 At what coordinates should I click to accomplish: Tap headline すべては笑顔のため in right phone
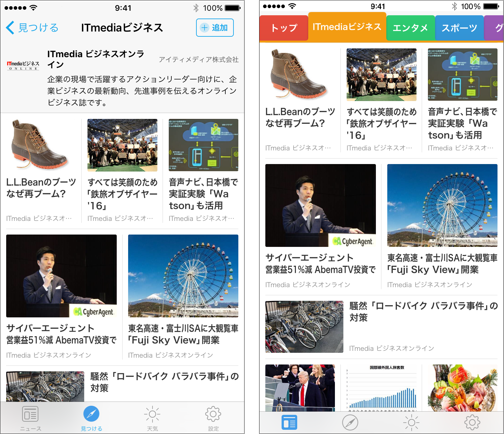point(381,123)
